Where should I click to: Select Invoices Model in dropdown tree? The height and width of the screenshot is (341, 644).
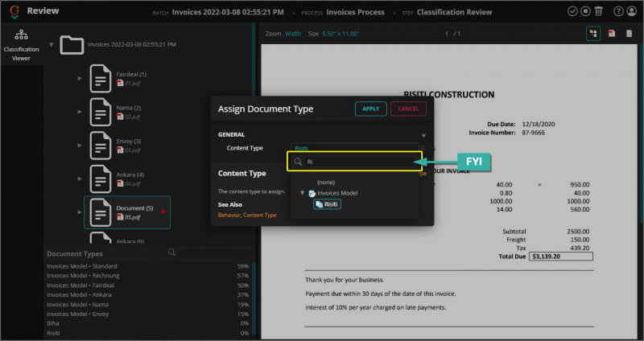coord(337,193)
